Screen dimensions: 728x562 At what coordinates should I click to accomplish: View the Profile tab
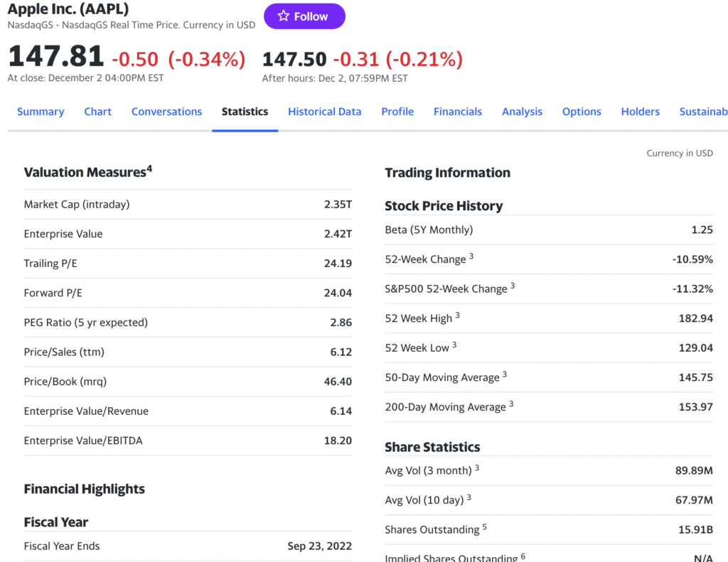pos(397,112)
